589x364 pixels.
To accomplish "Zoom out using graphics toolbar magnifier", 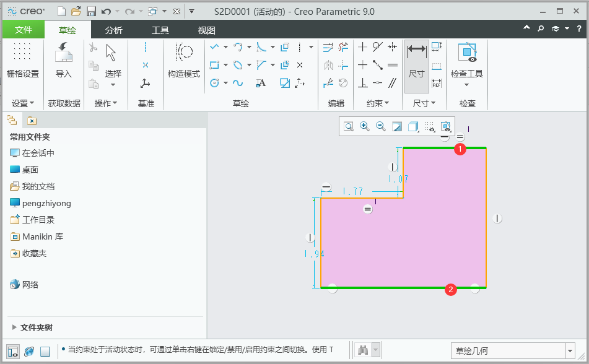I will [381, 126].
